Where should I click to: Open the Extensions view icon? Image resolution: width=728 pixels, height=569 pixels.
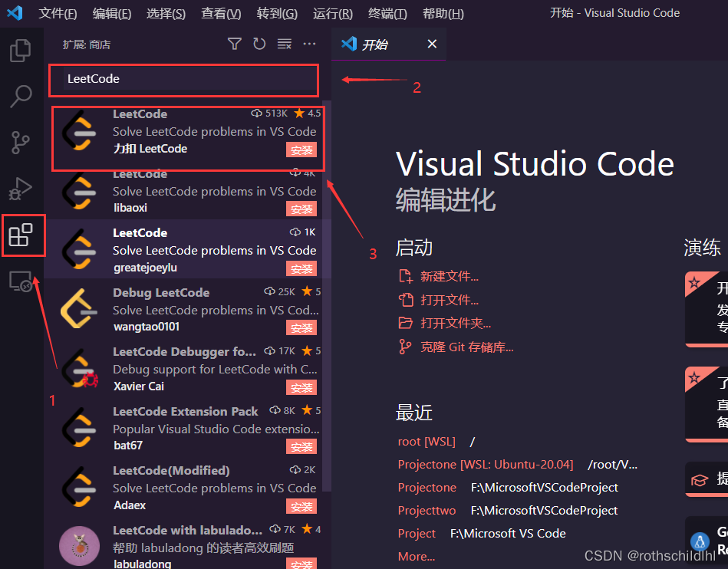point(21,235)
